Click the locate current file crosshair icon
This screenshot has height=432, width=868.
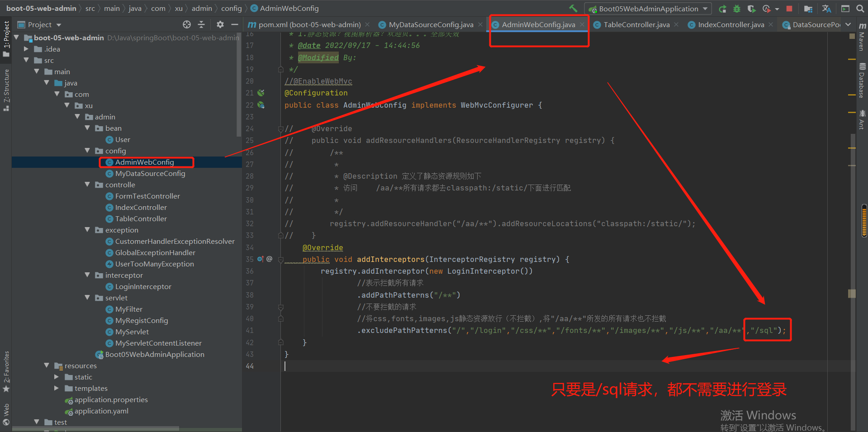coord(187,24)
